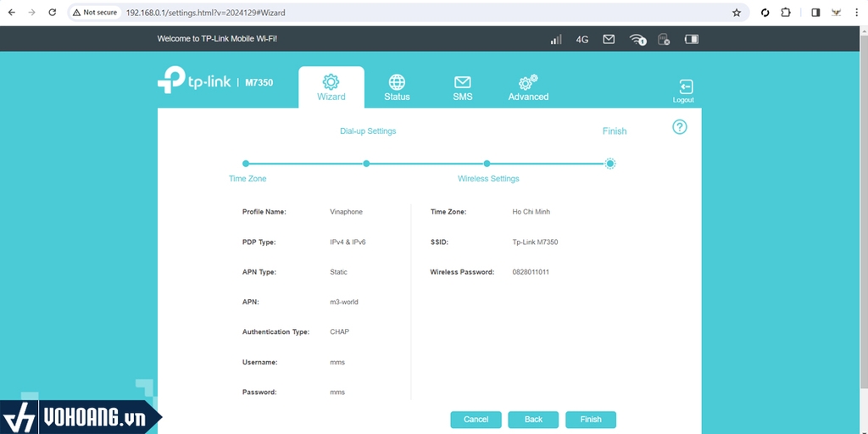Open the help question mark icon
The image size is (868, 434).
[x=679, y=127]
